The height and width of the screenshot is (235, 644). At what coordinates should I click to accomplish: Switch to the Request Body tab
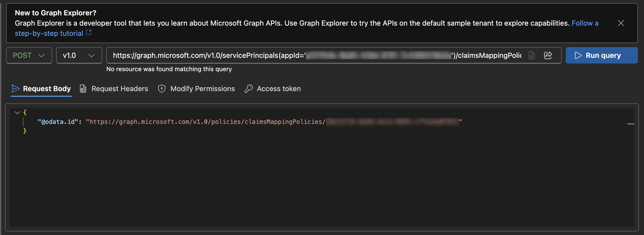coord(41,89)
